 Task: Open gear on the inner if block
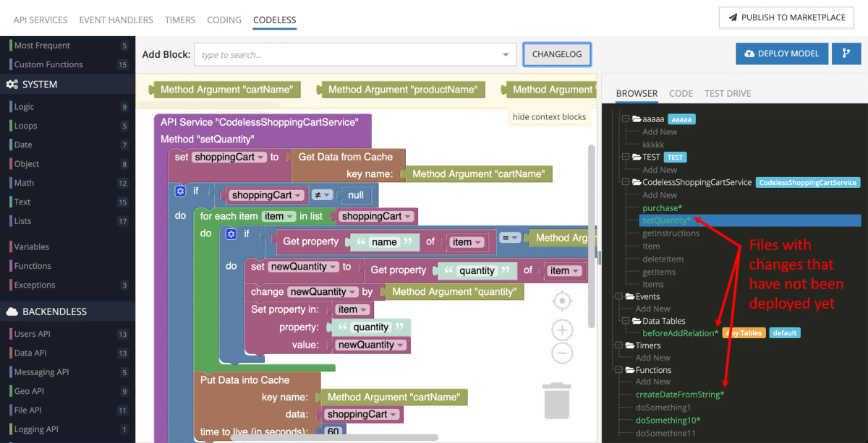coord(231,234)
